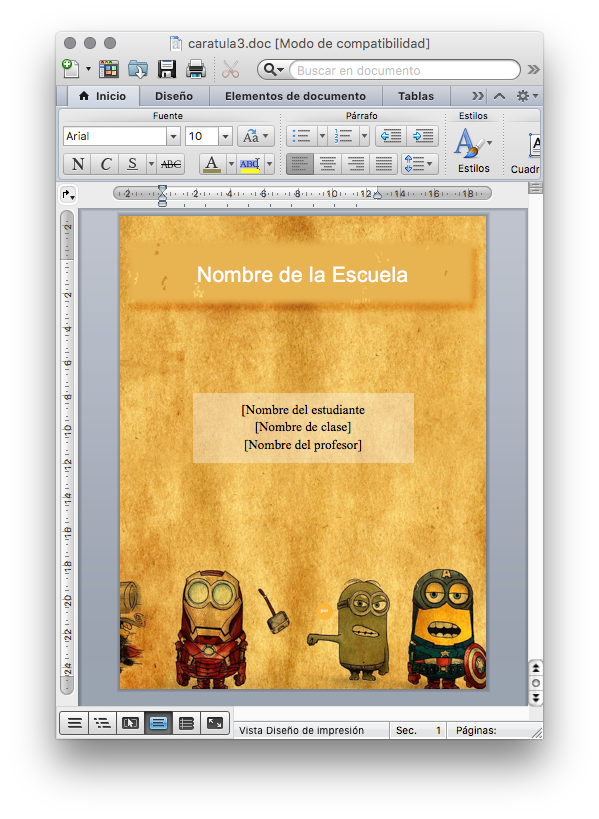Click the Buscar en documento field
The height and width of the screenshot is (819, 599).
coord(403,70)
